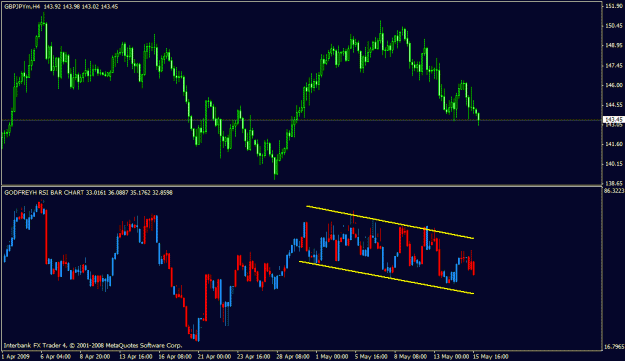
Task: Click the 1 May 00:00 time label
Action: 332,356
